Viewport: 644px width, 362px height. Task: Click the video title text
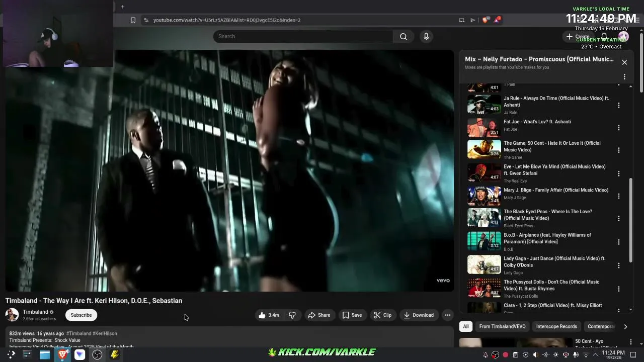coord(94,301)
